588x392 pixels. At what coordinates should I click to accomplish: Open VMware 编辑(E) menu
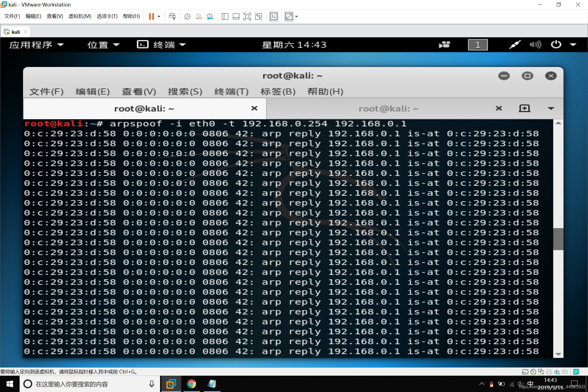[x=33, y=16]
